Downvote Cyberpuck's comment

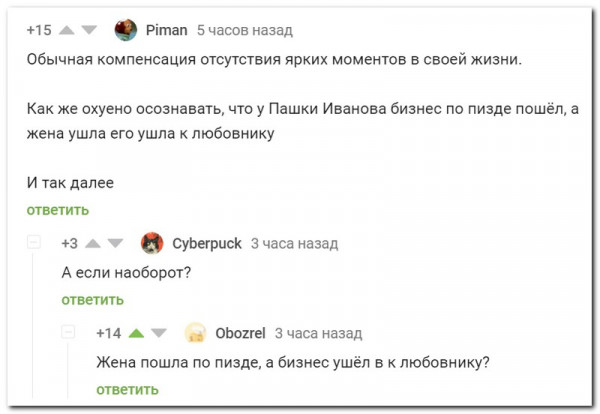tap(116, 243)
